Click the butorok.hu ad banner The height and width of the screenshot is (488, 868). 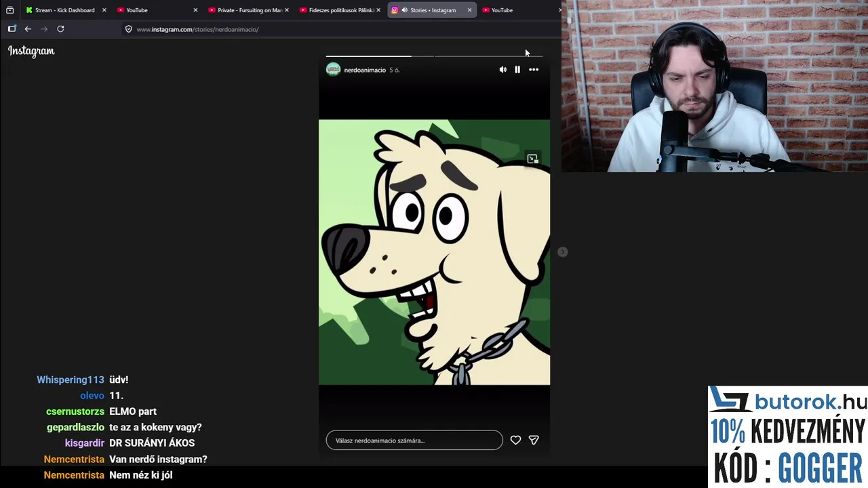tap(788, 437)
